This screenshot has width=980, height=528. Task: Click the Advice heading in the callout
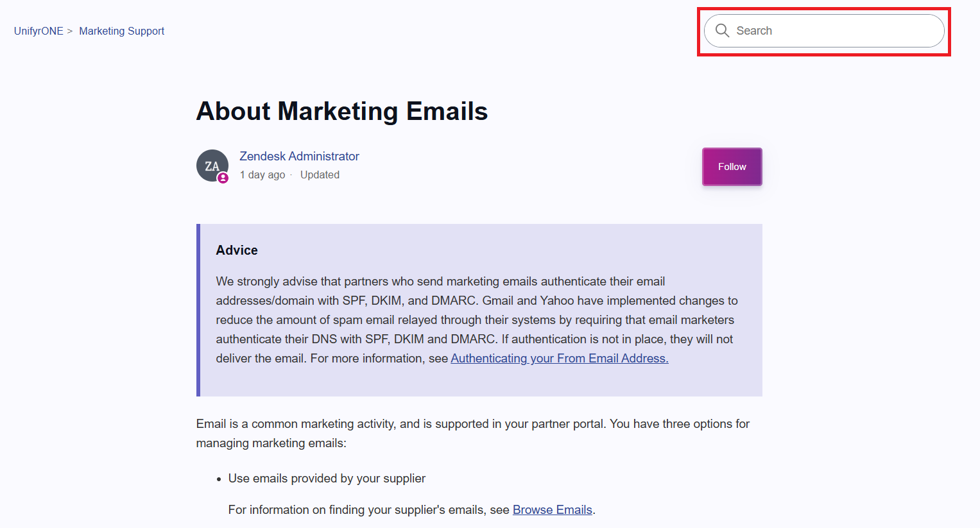(237, 250)
